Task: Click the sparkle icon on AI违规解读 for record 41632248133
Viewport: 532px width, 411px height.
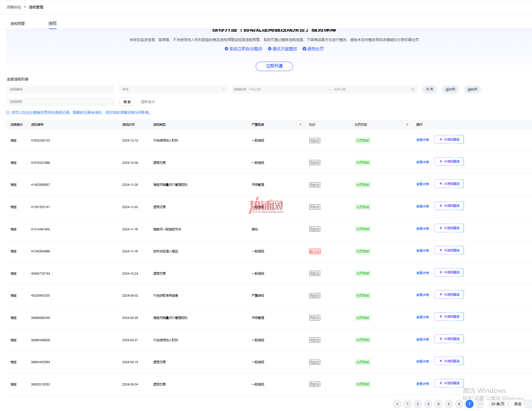Action: [x=441, y=139]
